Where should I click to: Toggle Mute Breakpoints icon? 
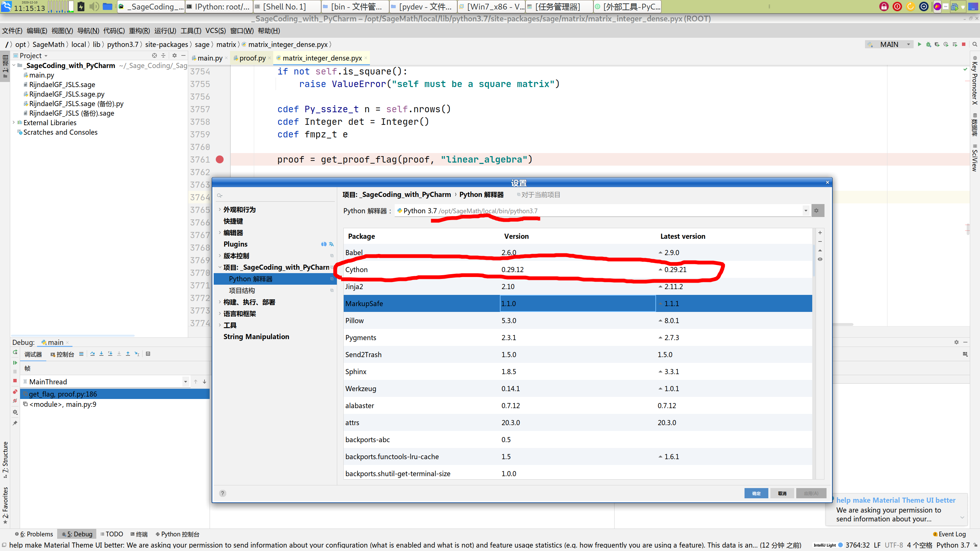click(15, 401)
